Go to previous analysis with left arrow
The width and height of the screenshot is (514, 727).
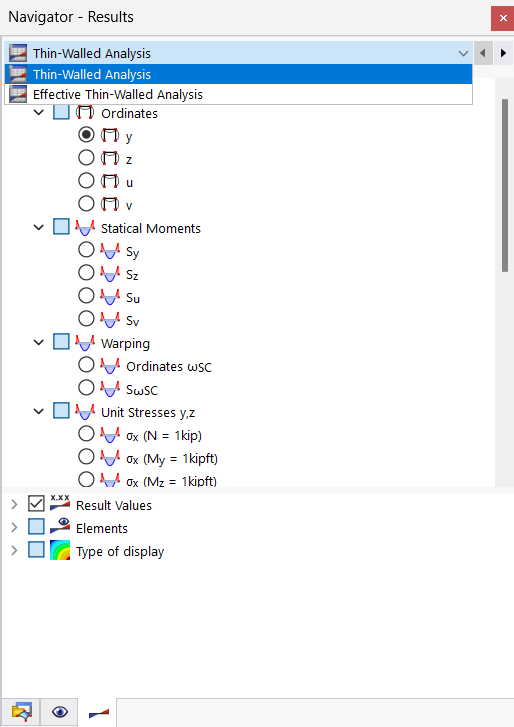(483, 53)
